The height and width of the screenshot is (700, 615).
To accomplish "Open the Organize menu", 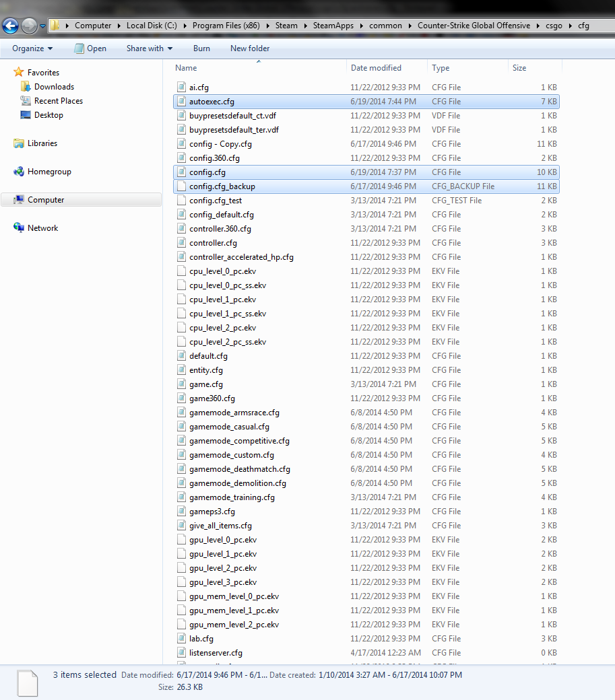I will pos(32,48).
